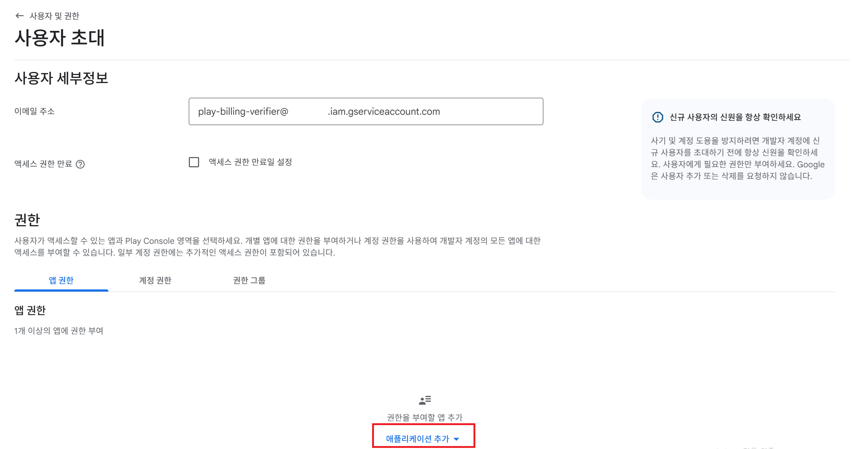Viewport: 868px width, 449px height.
Task: Click the 신규 사용자의 신원을 항상 확인하세요 heading
Action: click(735, 117)
